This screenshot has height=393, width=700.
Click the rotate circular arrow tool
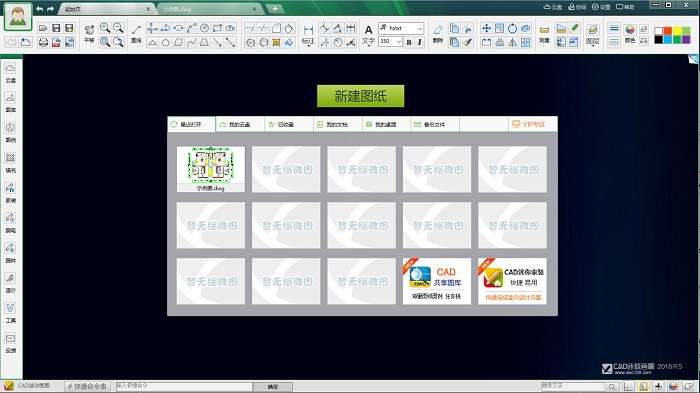tap(512, 28)
